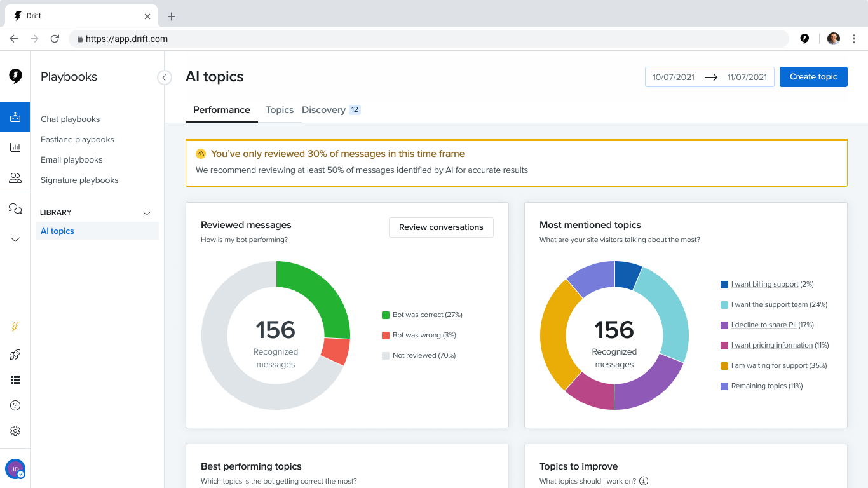Click the green Bot was correct legend swatch
Viewport: 868px width, 488px height.
[385, 315]
